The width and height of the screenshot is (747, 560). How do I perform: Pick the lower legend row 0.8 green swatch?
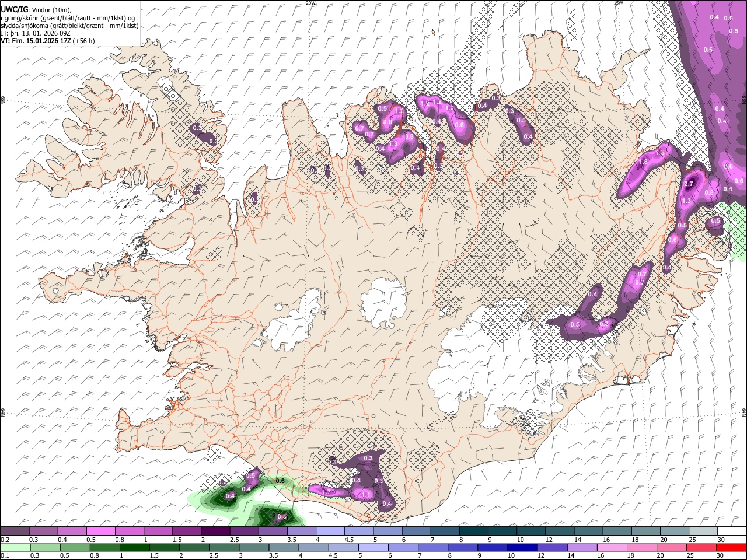coord(105,547)
